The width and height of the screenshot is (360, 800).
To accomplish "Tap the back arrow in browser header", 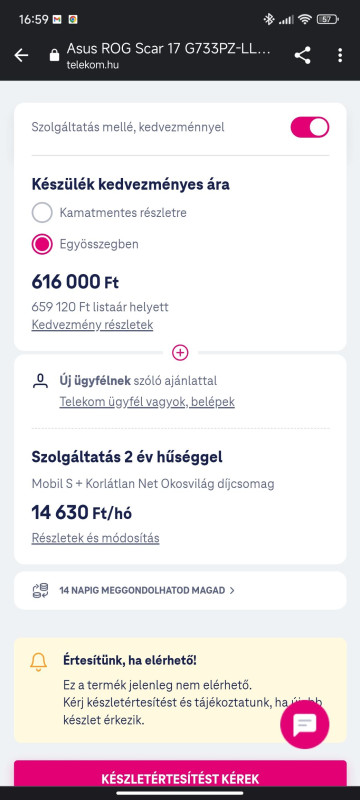I will [x=21, y=55].
